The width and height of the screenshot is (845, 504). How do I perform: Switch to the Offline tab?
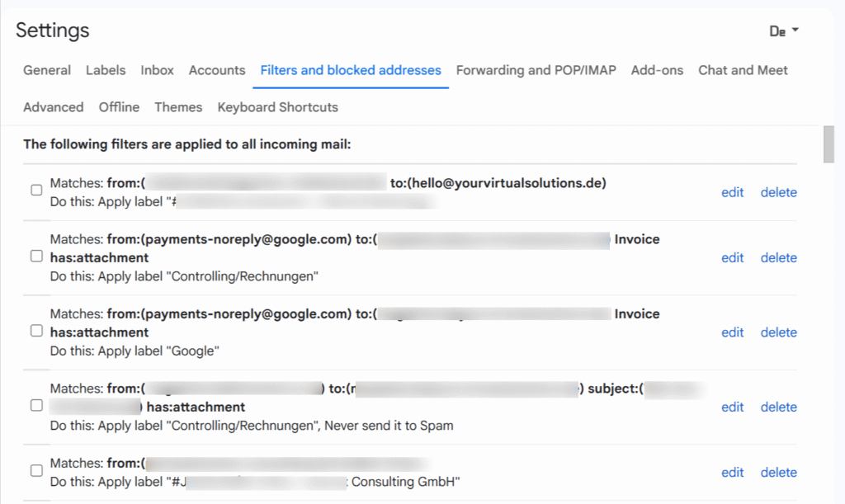118,107
